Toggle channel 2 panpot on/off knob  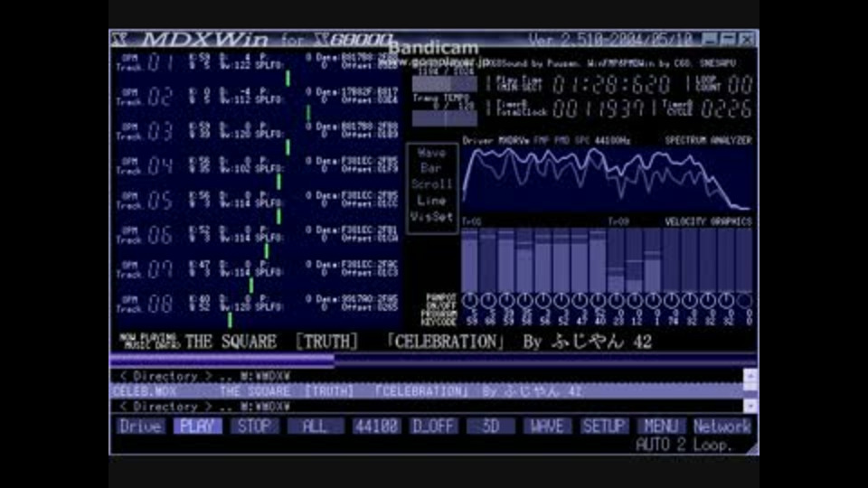click(489, 300)
